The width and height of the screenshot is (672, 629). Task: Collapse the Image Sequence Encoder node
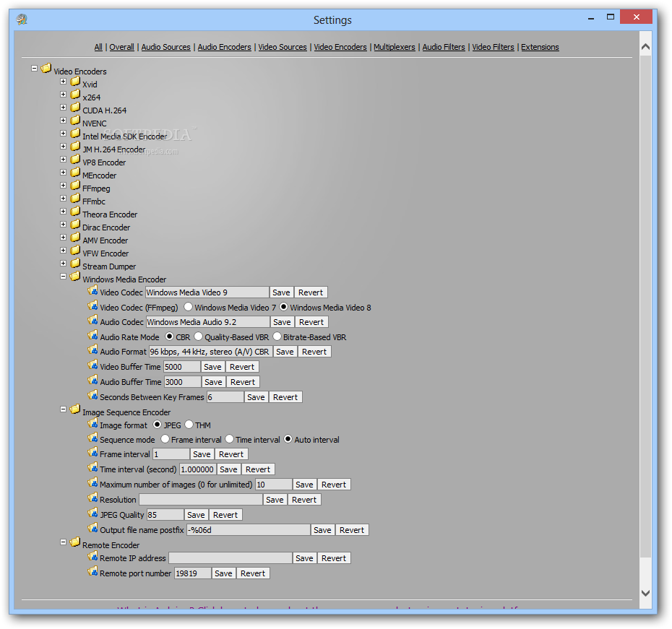[64, 409]
